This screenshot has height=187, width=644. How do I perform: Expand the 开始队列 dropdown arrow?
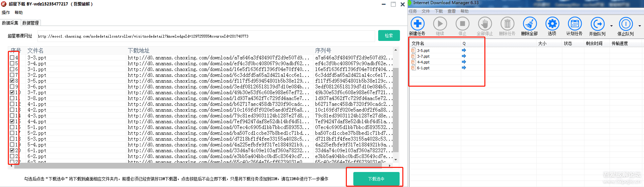click(611, 26)
